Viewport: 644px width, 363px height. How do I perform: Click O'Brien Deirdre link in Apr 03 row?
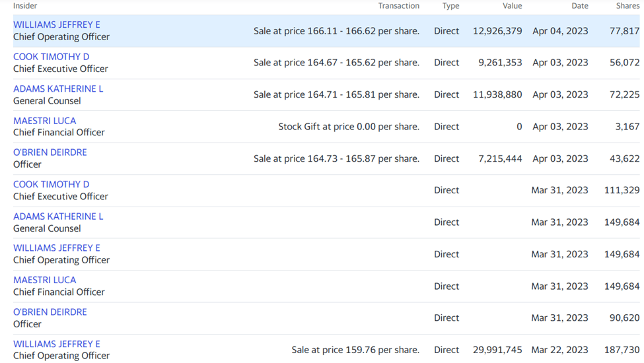pos(50,152)
